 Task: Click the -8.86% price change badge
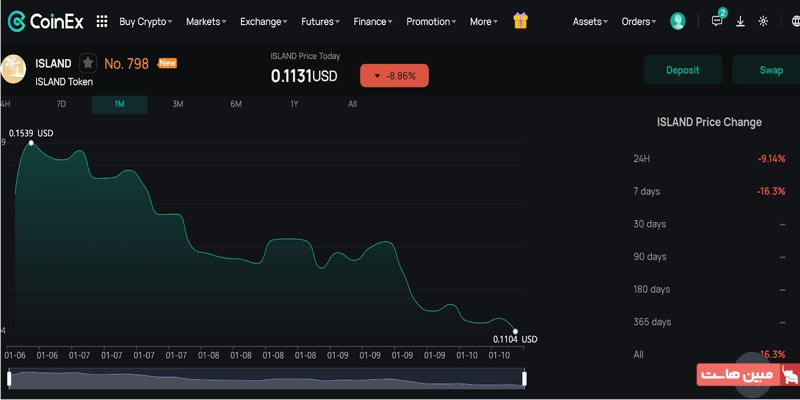(394, 76)
